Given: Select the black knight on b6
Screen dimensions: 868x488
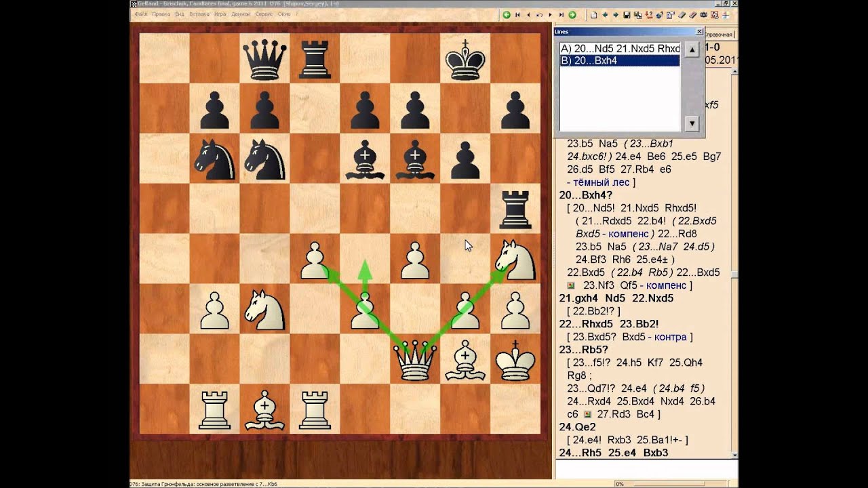Looking at the screenshot, I should coord(214,159).
